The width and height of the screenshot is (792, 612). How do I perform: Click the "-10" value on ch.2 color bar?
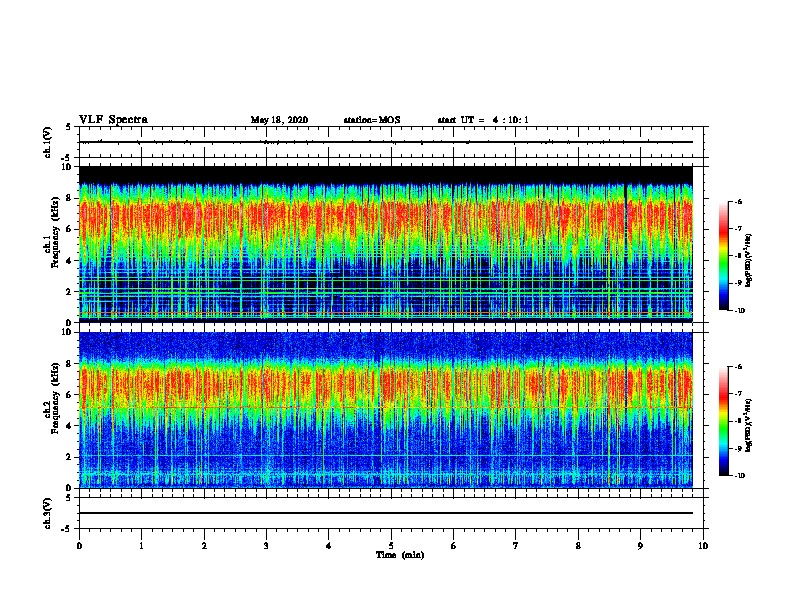click(x=739, y=476)
